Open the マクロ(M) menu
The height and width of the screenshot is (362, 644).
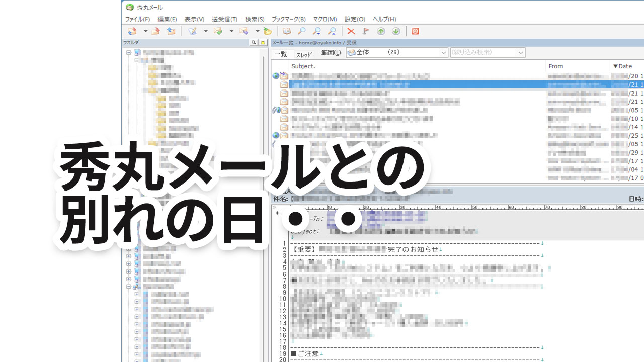325,19
